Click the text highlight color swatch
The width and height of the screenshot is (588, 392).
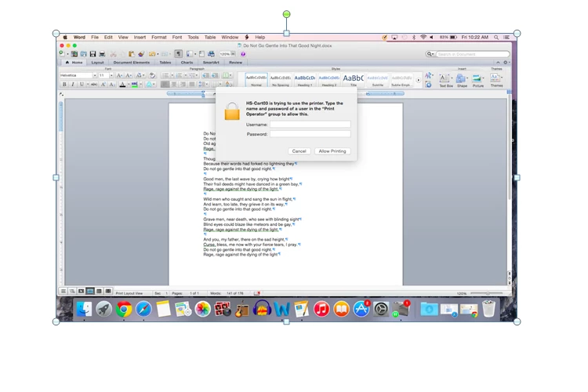[135, 85]
